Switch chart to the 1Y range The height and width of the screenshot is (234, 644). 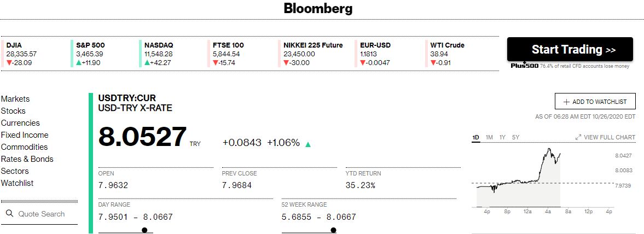(502, 138)
